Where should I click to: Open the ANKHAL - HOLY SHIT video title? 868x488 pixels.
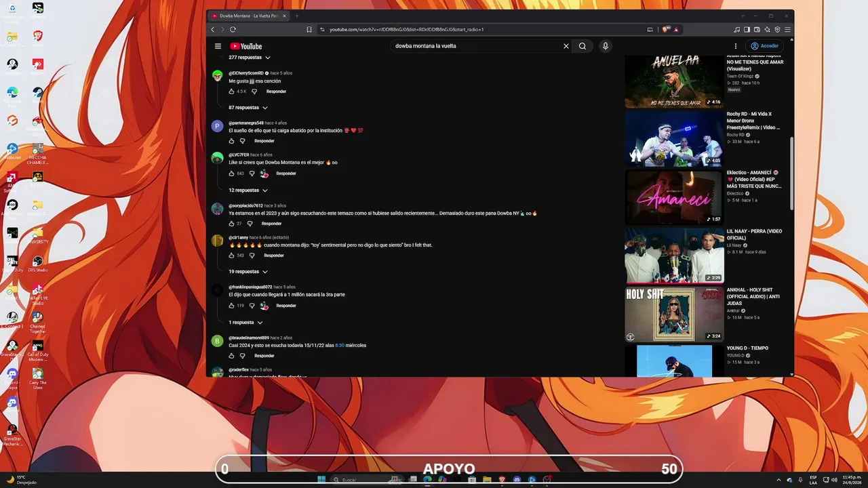tap(754, 297)
